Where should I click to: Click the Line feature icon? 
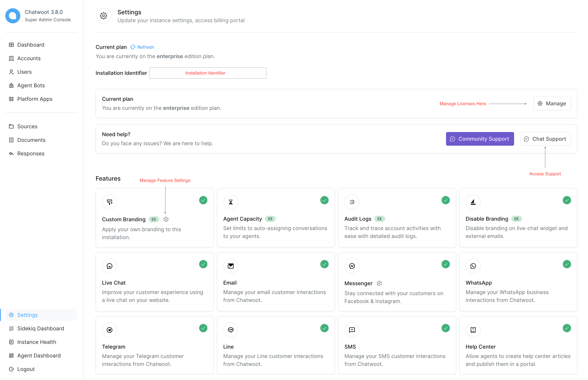tap(231, 330)
